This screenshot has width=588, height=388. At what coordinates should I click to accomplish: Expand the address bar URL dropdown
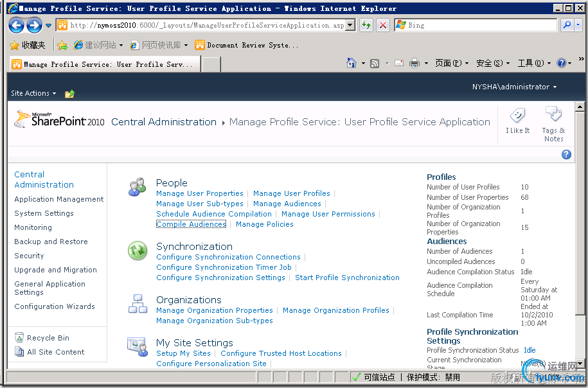click(350, 25)
